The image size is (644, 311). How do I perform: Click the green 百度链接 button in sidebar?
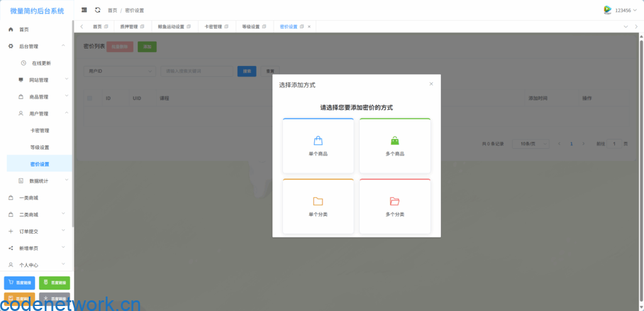click(x=55, y=283)
